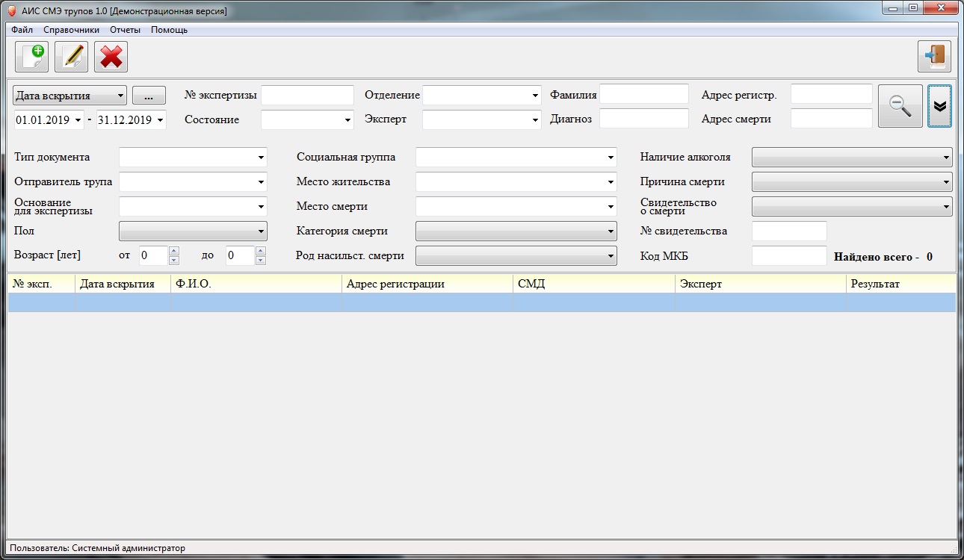The height and width of the screenshot is (560, 964).
Task: Sort by Эксперт column header
Action: point(761,284)
